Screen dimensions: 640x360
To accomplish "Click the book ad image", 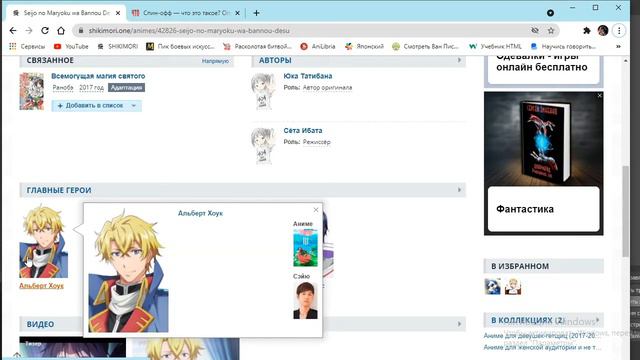I will click(544, 140).
